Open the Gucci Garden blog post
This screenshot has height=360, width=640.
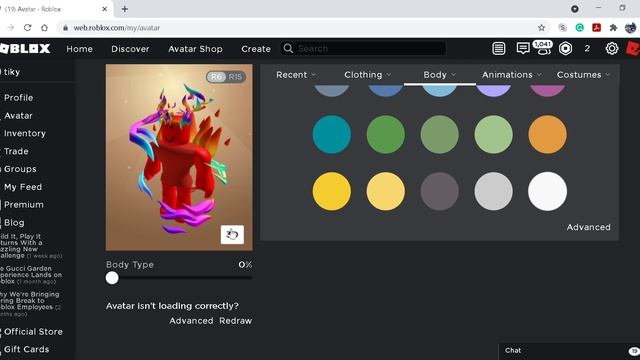[31, 275]
